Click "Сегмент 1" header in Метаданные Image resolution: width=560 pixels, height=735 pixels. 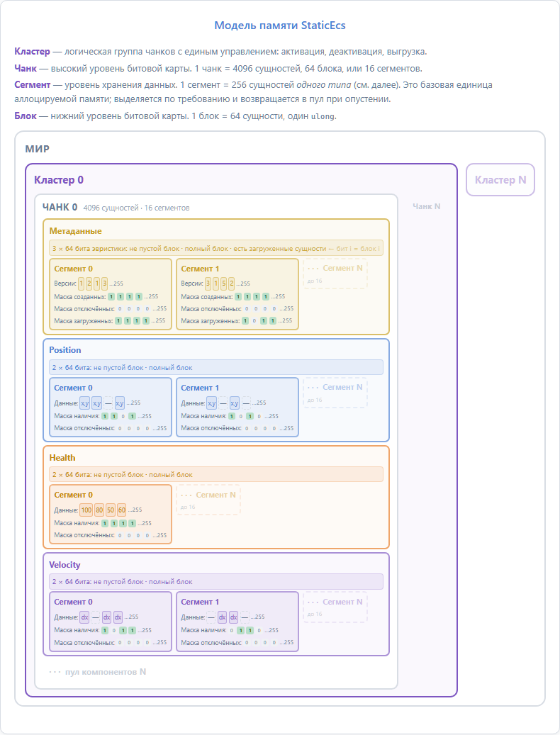click(x=200, y=269)
